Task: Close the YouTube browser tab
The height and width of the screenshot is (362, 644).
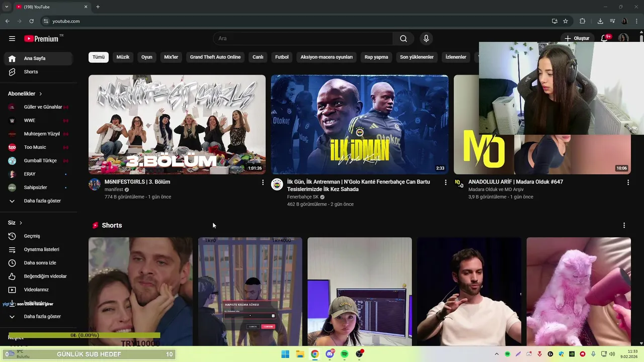Action: (x=86, y=7)
